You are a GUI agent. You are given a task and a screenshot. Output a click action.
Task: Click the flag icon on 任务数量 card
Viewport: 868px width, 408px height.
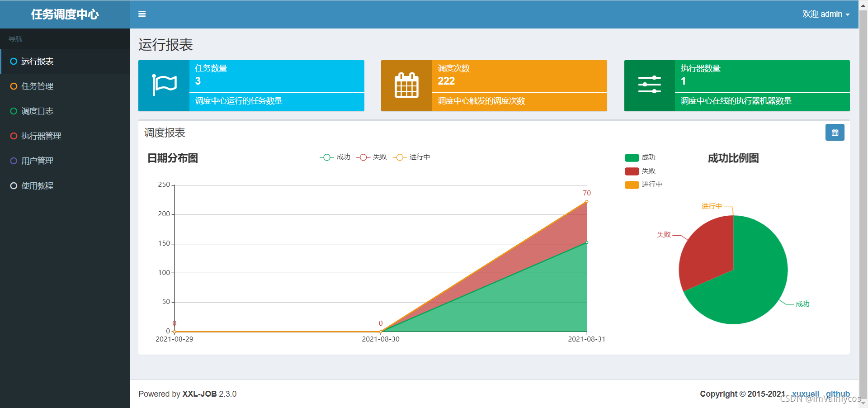[164, 85]
